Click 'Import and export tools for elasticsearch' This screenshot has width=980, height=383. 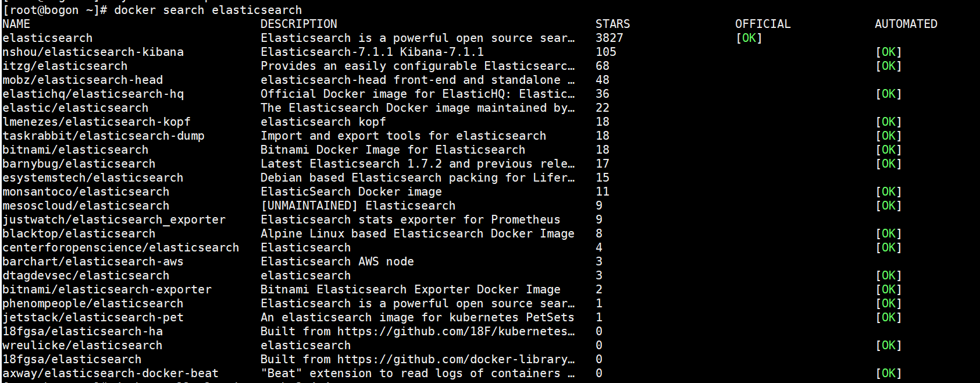pyautogui.click(x=404, y=136)
